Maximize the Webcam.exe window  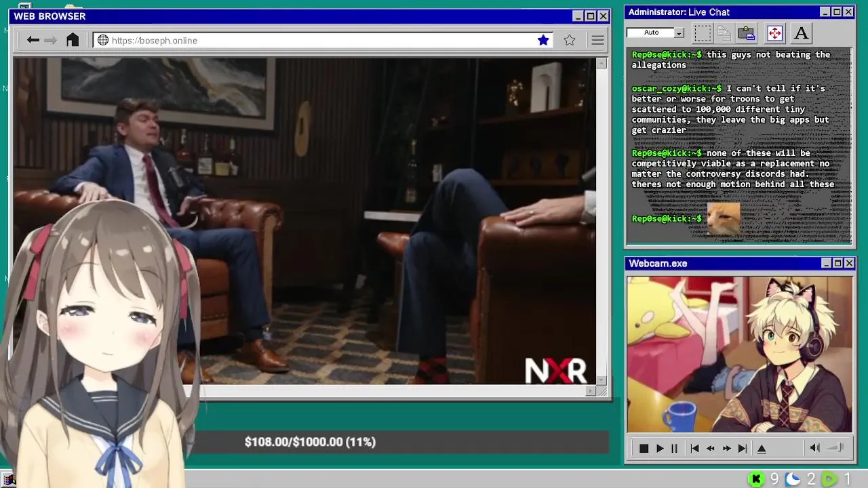click(837, 263)
